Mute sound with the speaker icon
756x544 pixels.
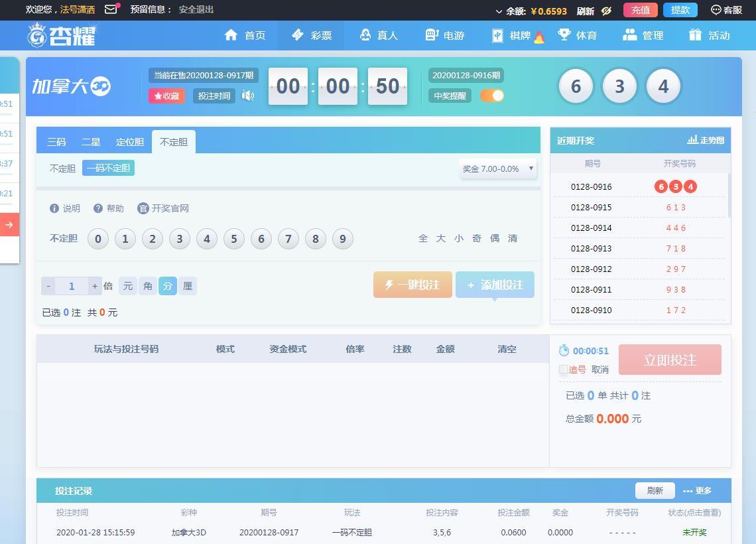click(x=248, y=96)
